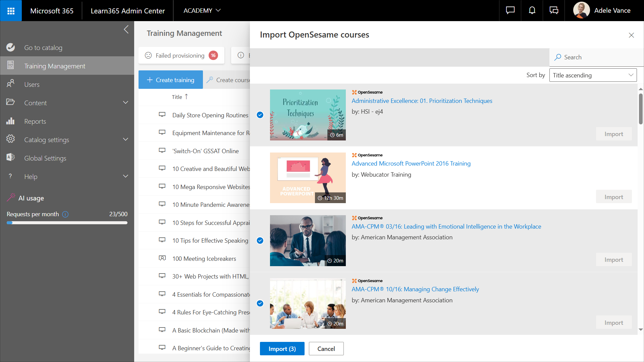Open the chat feedback icon in header

point(510,10)
